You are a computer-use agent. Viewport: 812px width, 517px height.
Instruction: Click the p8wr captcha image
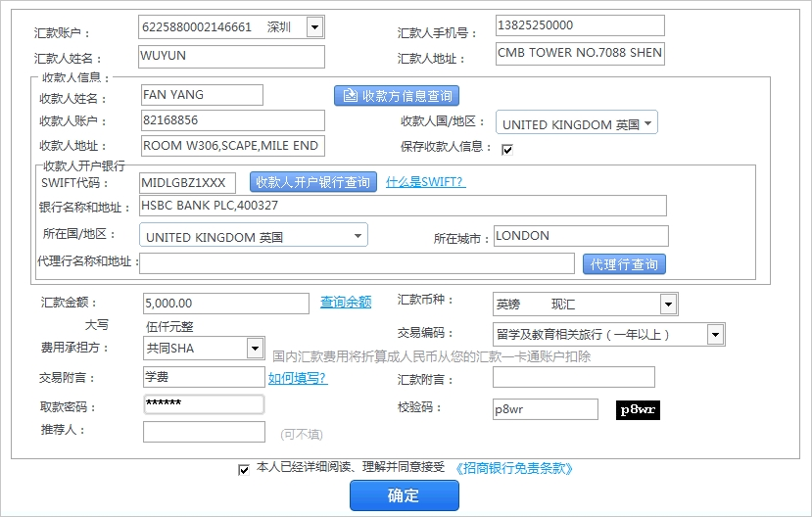[x=638, y=410]
